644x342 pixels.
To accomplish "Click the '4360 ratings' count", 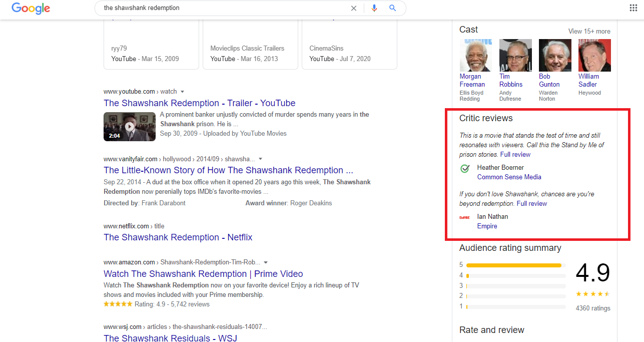I will [x=593, y=308].
